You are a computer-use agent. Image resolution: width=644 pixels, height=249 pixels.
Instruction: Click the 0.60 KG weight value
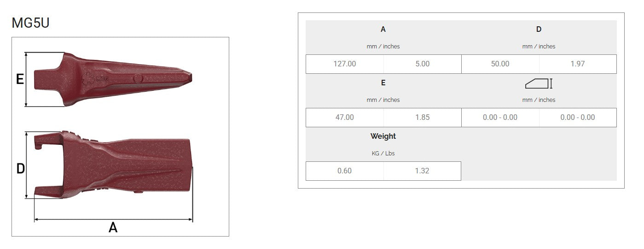click(x=344, y=171)
